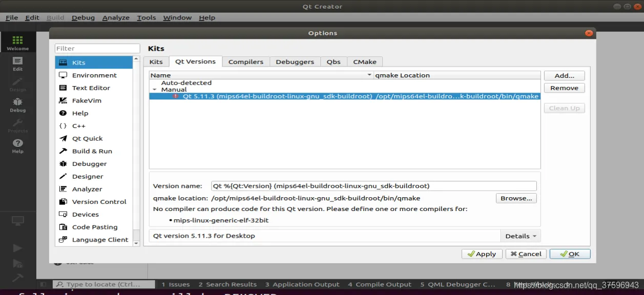Select Help options category
This screenshot has height=295, width=644.
[94, 113]
